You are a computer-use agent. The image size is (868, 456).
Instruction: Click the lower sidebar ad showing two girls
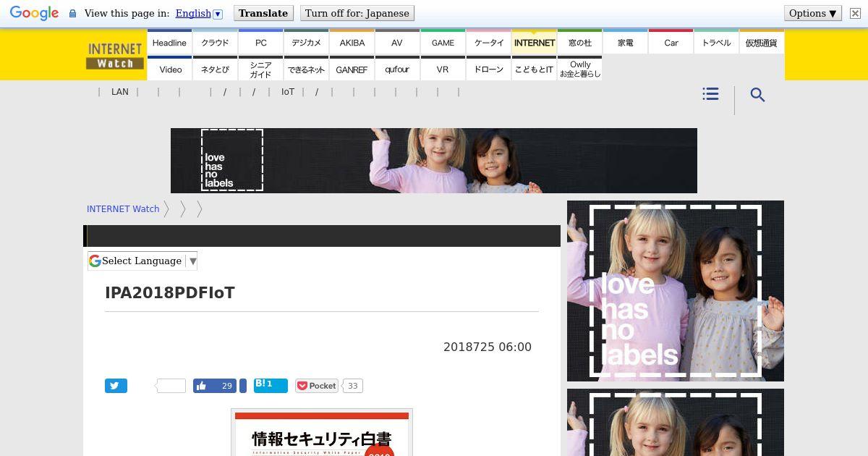point(676,422)
